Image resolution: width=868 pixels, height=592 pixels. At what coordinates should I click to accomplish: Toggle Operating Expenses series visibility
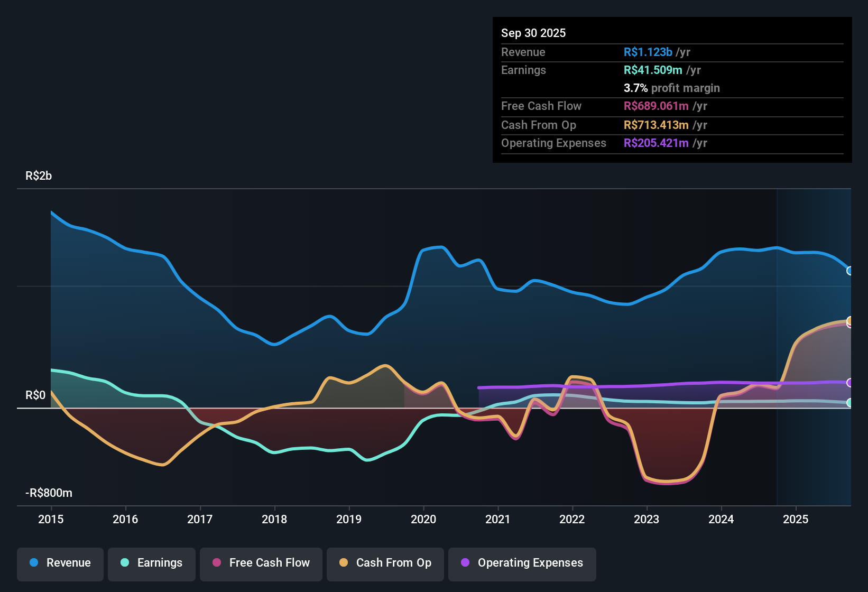pyautogui.click(x=522, y=563)
